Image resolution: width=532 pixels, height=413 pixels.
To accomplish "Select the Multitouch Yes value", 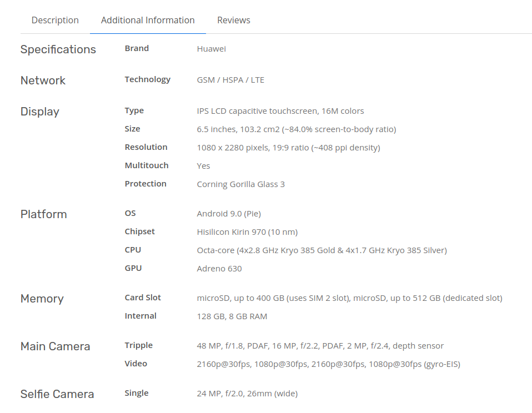I will pyautogui.click(x=203, y=165).
